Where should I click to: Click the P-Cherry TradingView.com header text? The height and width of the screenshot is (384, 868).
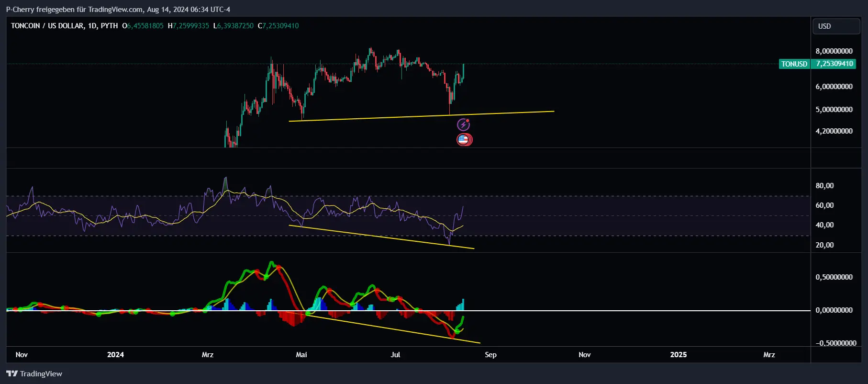coord(118,9)
